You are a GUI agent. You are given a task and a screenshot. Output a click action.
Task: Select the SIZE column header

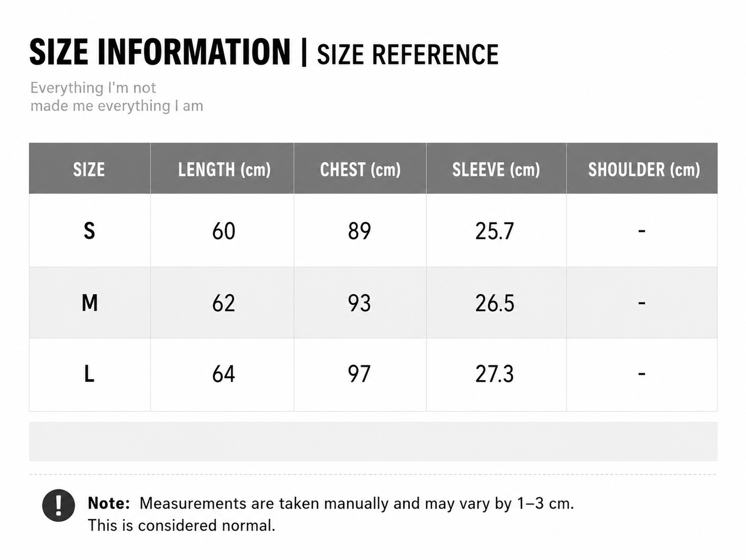(89, 169)
